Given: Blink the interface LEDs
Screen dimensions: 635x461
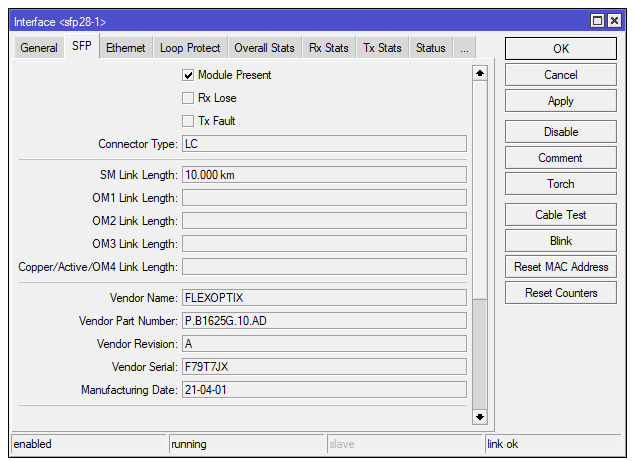Looking at the screenshot, I should (x=561, y=241).
